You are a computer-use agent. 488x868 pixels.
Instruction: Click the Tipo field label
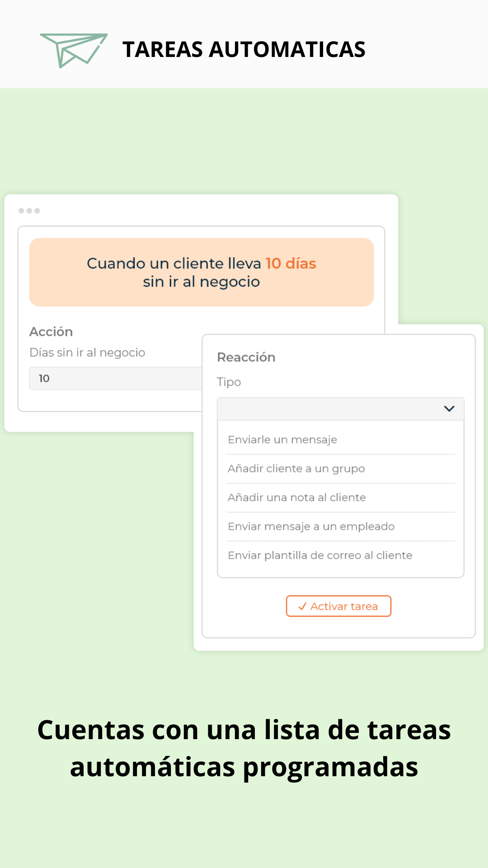pyautogui.click(x=229, y=382)
